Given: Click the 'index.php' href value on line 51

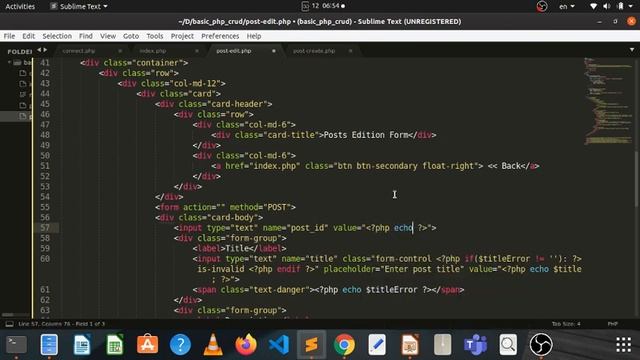Looking at the screenshot, I should click(275, 166).
